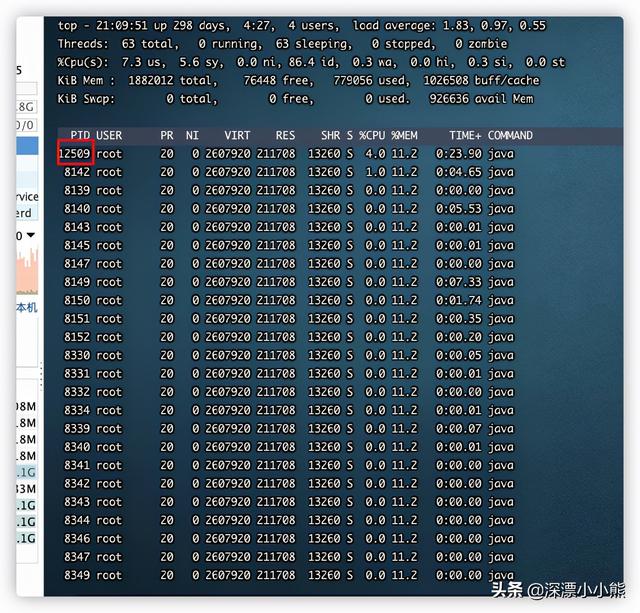Click the 头条 watermark logo

click(x=536, y=591)
